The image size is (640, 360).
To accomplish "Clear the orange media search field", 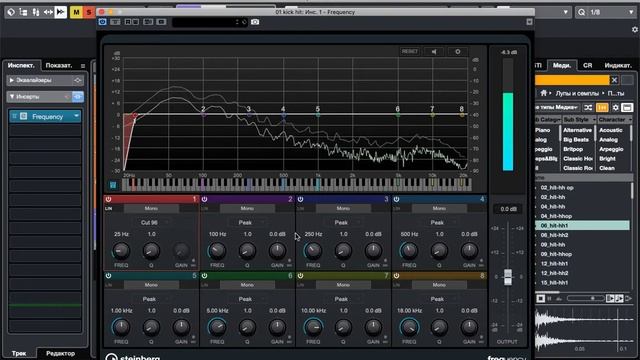I will coord(614,80).
